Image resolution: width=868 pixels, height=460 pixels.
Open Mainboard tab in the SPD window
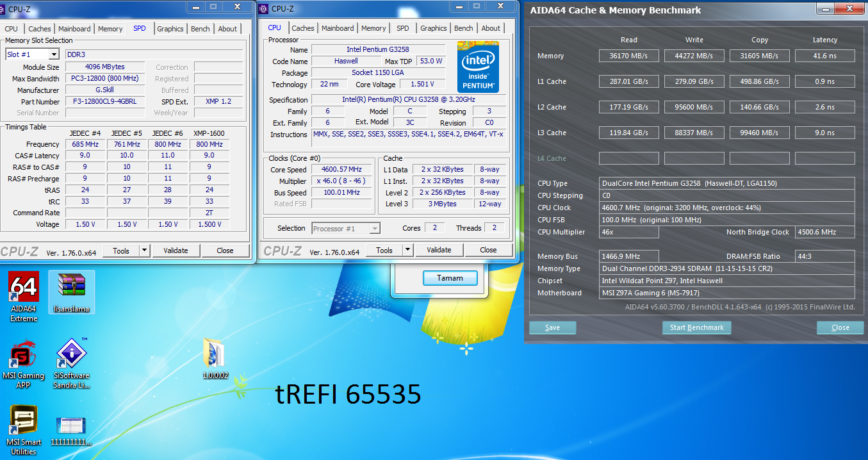(74, 29)
